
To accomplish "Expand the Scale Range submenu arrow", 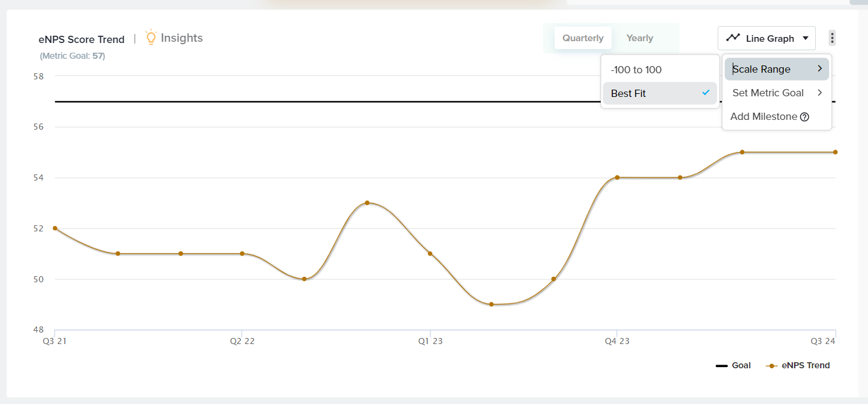I will [x=820, y=69].
